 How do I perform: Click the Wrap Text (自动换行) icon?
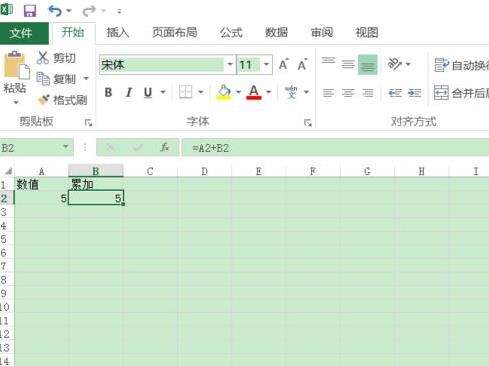(x=461, y=65)
